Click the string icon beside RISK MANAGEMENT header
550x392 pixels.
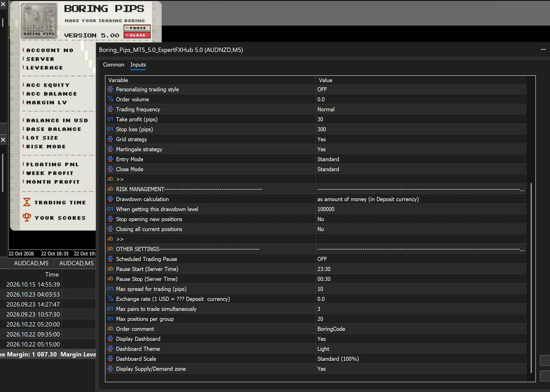pos(110,189)
